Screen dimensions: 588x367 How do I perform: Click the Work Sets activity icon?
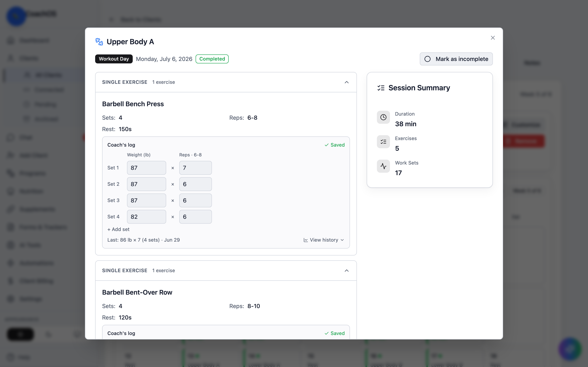click(383, 166)
